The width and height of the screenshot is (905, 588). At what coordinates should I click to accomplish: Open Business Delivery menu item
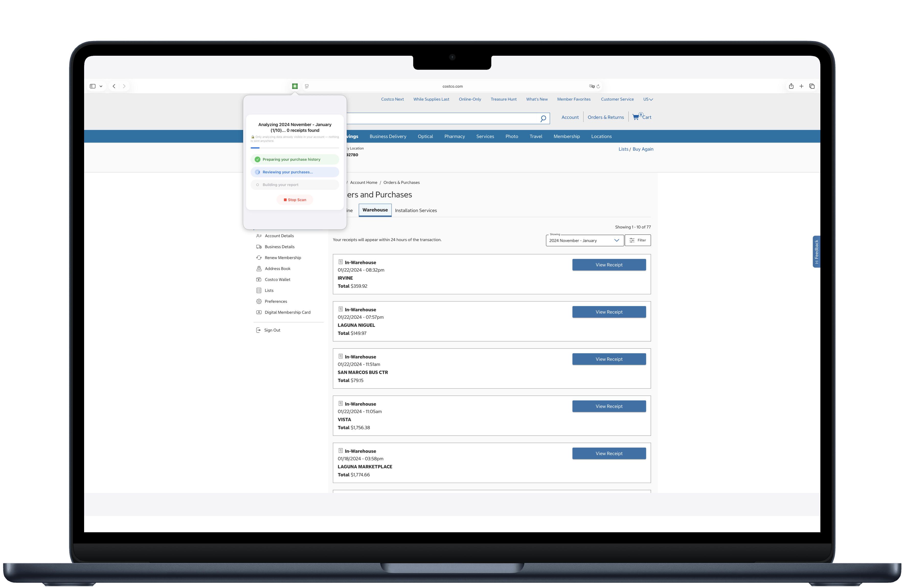pyautogui.click(x=388, y=136)
